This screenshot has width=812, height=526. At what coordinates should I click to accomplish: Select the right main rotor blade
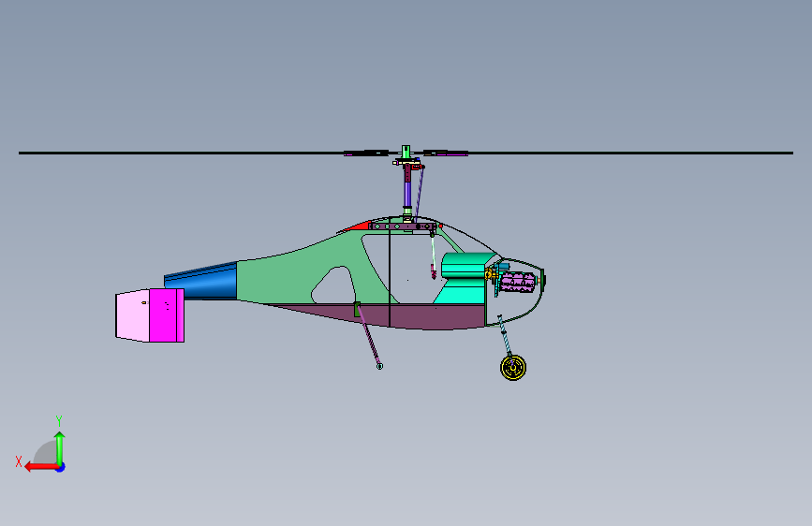(629, 153)
